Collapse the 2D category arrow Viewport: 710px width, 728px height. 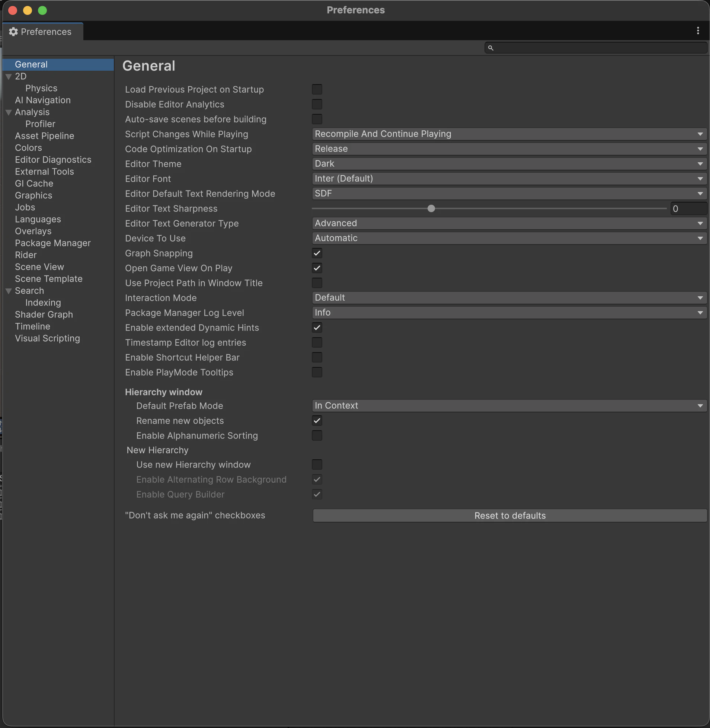coord(9,76)
